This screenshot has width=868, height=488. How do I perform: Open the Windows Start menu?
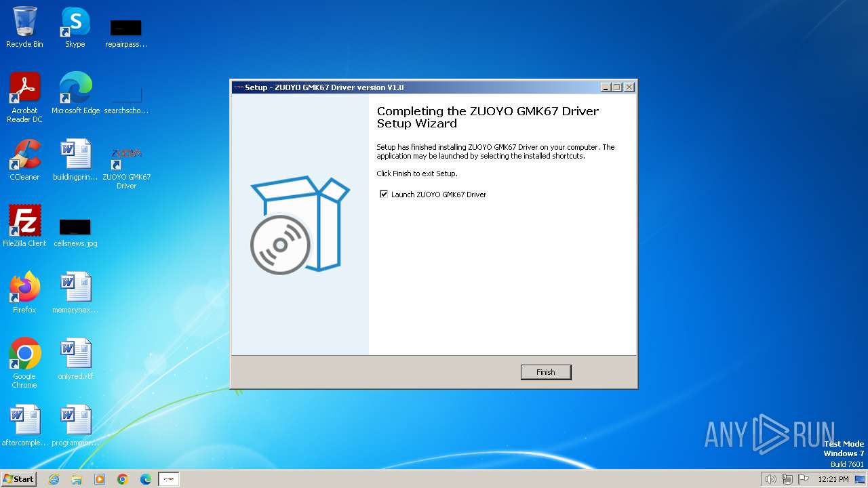click(18, 479)
